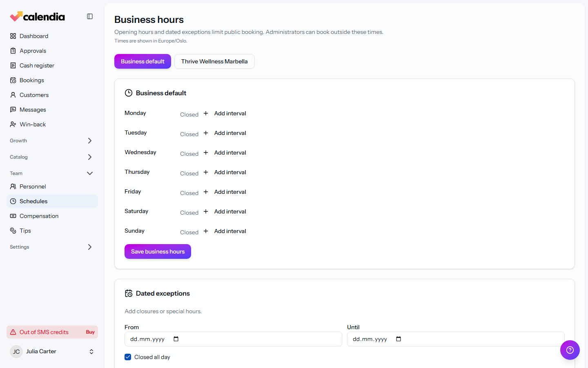Screen dimensions: 588x368
Task: Open Compensation page
Action: pyautogui.click(x=52, y=216)
